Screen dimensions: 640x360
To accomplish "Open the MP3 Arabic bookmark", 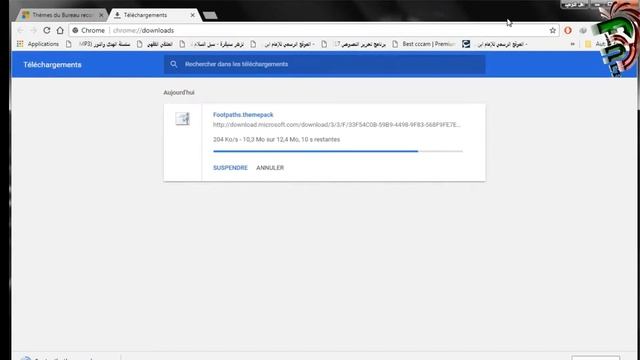I will (x=98, y=44).
